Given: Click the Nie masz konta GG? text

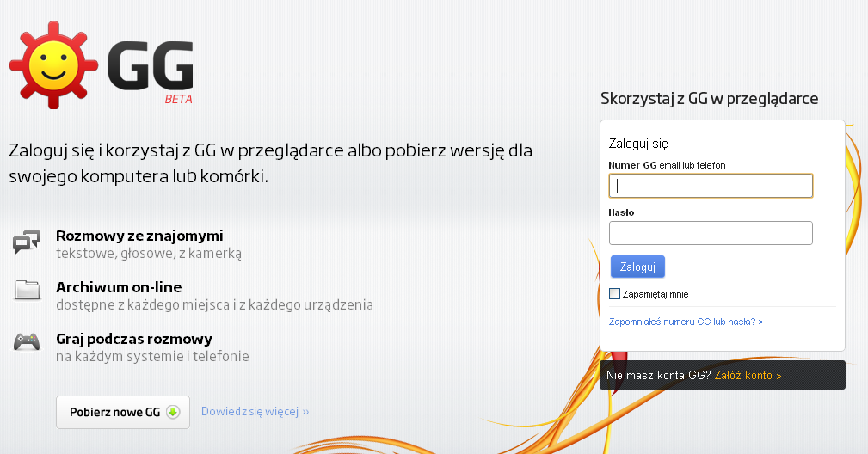Looking at the screenshot, I should tap(659, 376).
